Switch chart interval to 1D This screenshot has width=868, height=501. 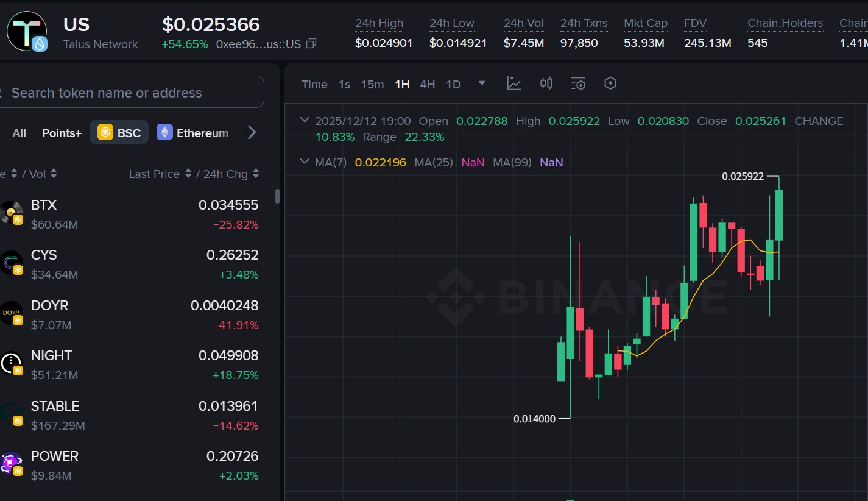click(x=453, y=84)
